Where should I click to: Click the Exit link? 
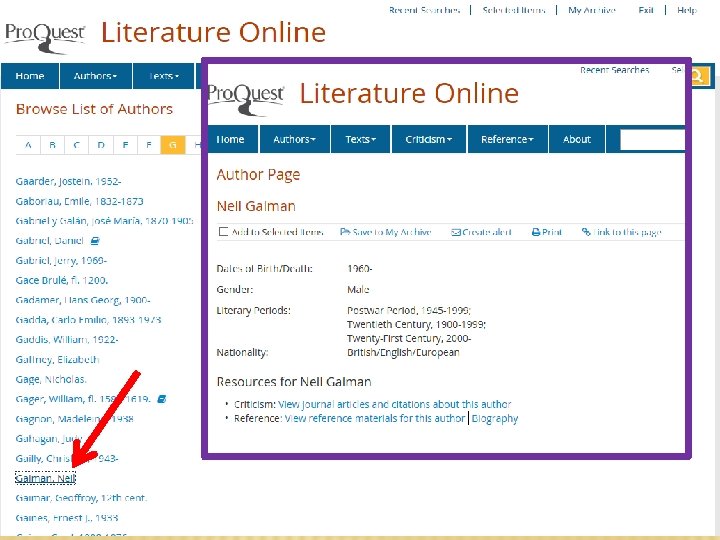pos(646,10)
